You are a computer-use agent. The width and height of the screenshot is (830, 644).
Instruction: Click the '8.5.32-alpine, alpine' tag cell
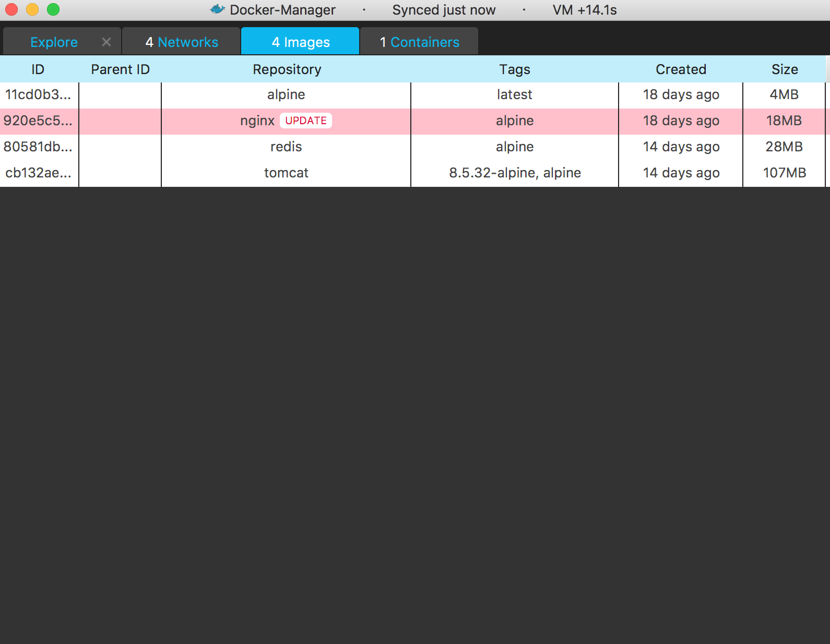pyautogui.click(x=515, y=173)
